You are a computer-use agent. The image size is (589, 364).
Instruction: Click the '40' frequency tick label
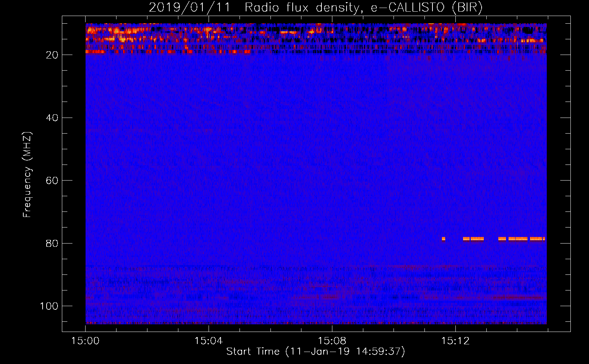coord(52,118)
